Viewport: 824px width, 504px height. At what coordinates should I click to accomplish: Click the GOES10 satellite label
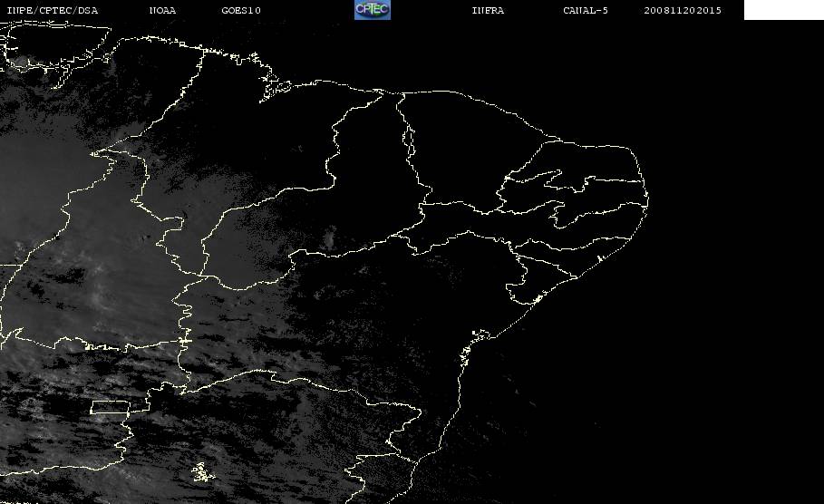241,10
